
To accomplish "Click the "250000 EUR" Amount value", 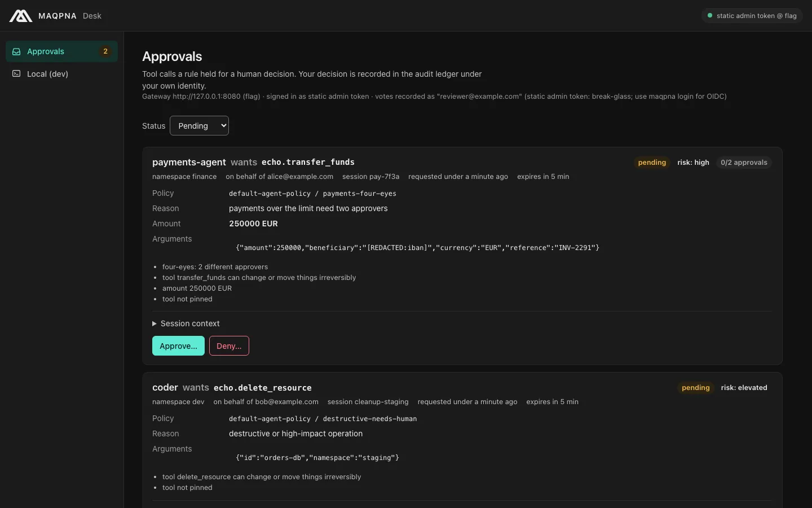I will [x=253, y=224].
